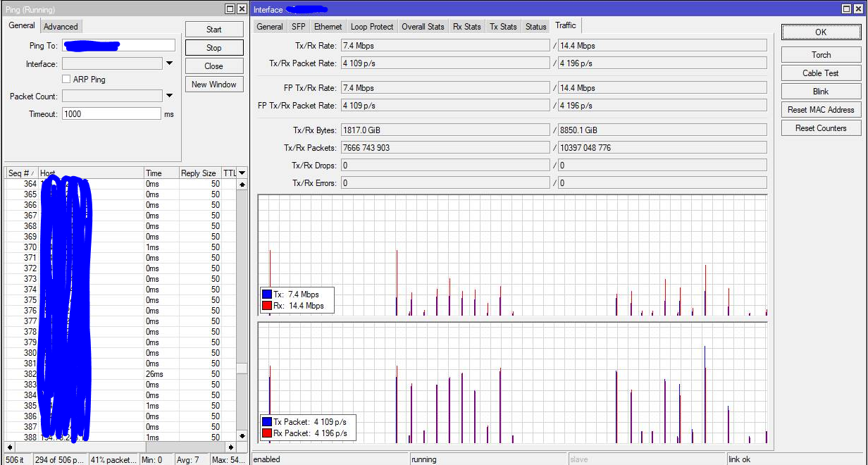Select the Traffic tab
The image size is (868, 465).
click(566, 25)
